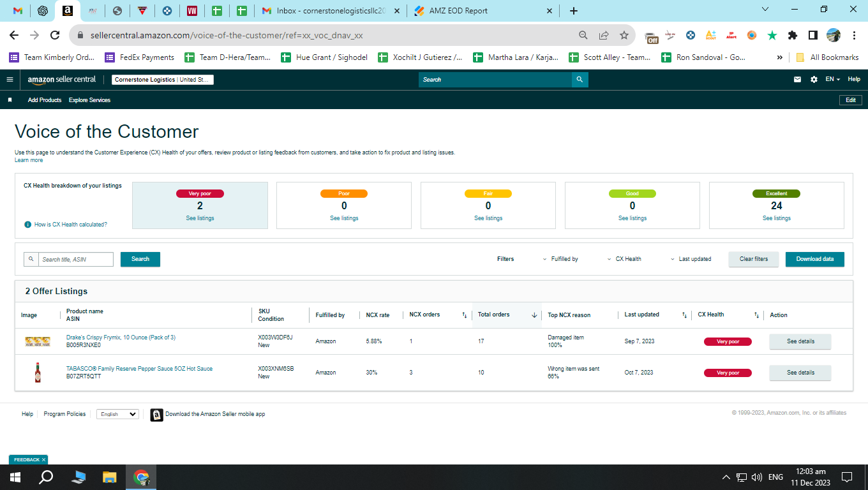Open the Chrome tab search chevron
This screenshot has height=490, width=868.
(x=766, y=10)
